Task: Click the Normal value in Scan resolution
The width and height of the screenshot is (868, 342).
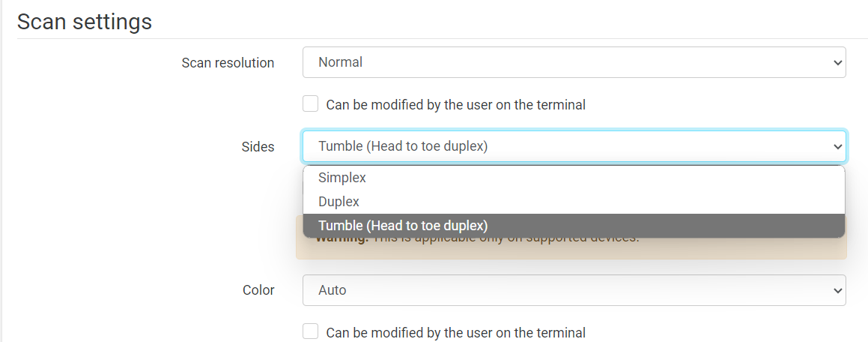Action: (341, 62)
